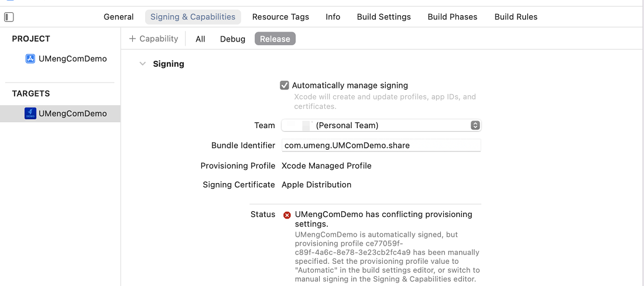Click the Xcode will create profiles note
This screenshot has height=286, width=644.
coord(385,101)
